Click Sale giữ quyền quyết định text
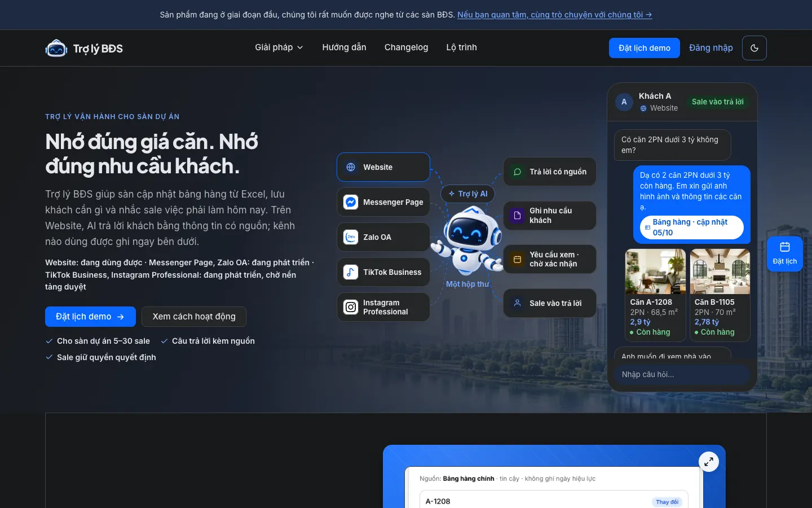The image size is (812, 508). (x=107, y=357)
